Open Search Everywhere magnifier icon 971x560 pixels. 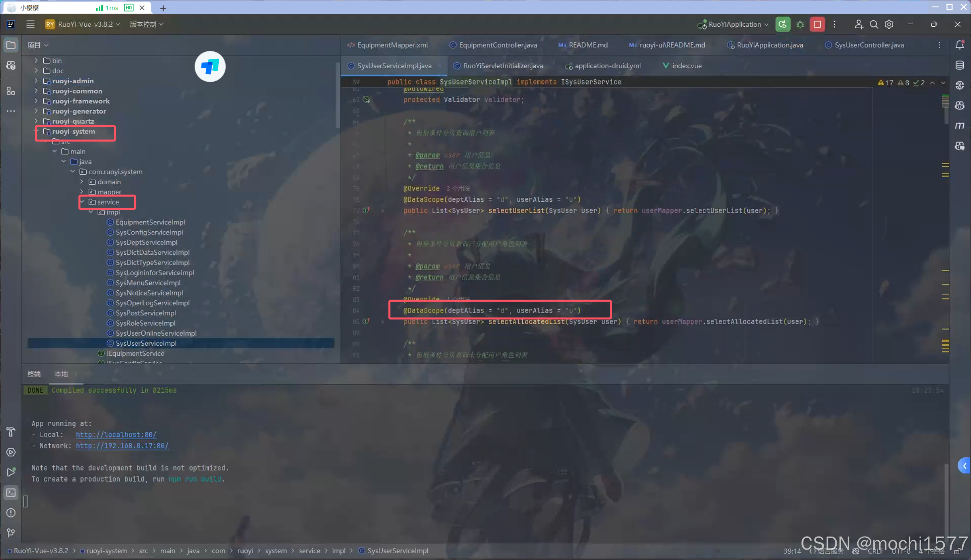coord(873,24)
